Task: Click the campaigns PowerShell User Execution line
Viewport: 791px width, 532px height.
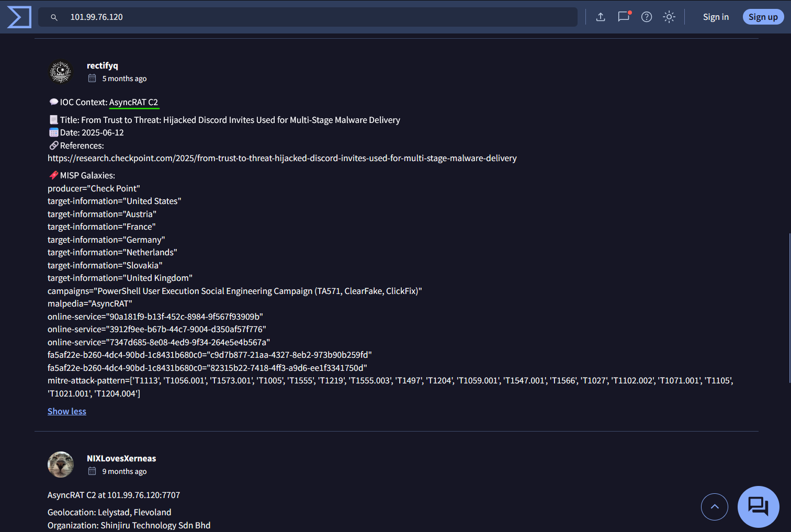Action: coord(235,291)
